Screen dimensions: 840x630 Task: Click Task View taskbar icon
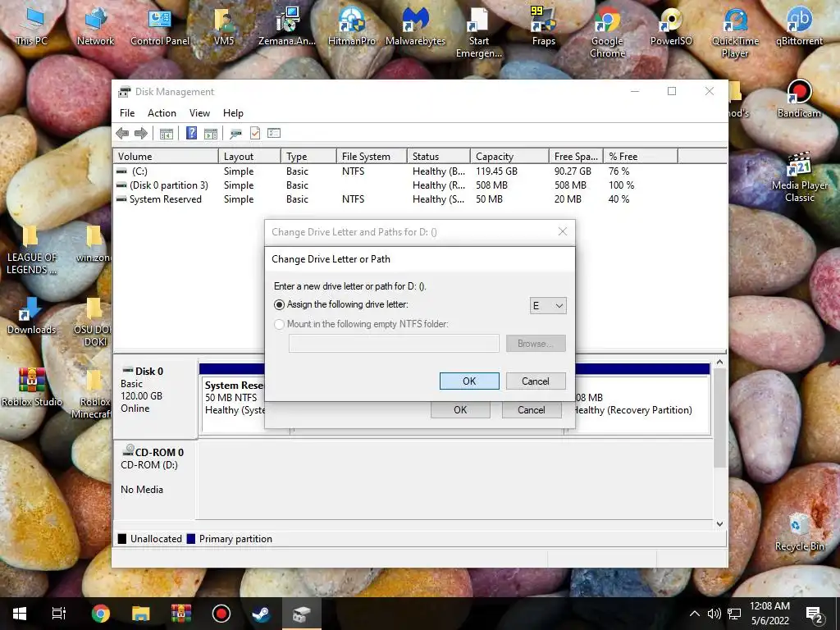(x=59, y=614)
